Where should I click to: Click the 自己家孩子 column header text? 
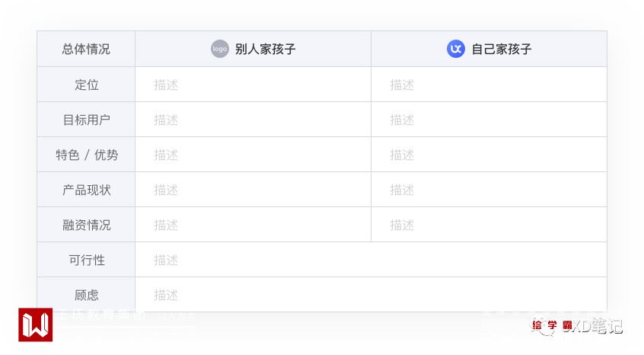(501, 49)
